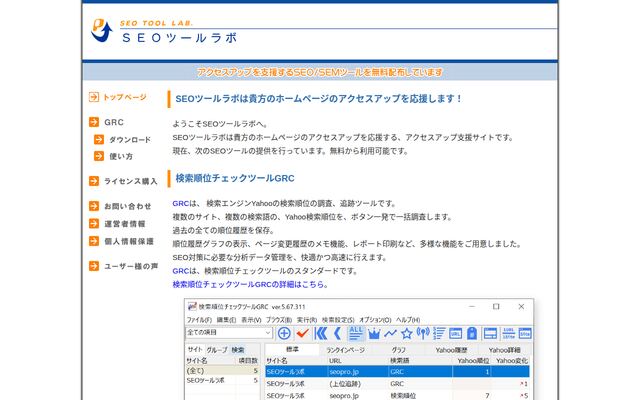Select the highlighted seopro.jp GRC row

click(397, 372)
